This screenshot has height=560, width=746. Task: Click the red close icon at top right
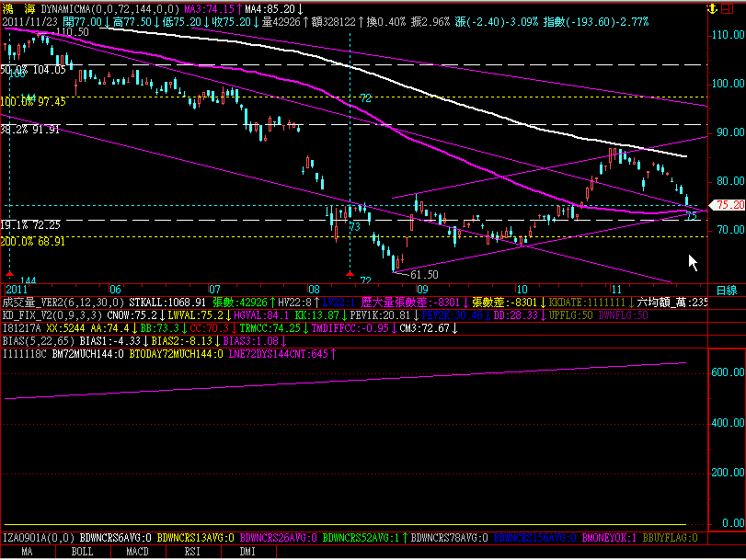[735, 7]
